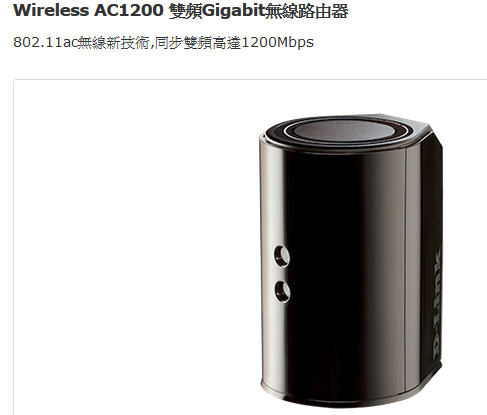Click "無線路由器" at the end of the title
The height and width of the screenshot is (415, 487).
306,11
